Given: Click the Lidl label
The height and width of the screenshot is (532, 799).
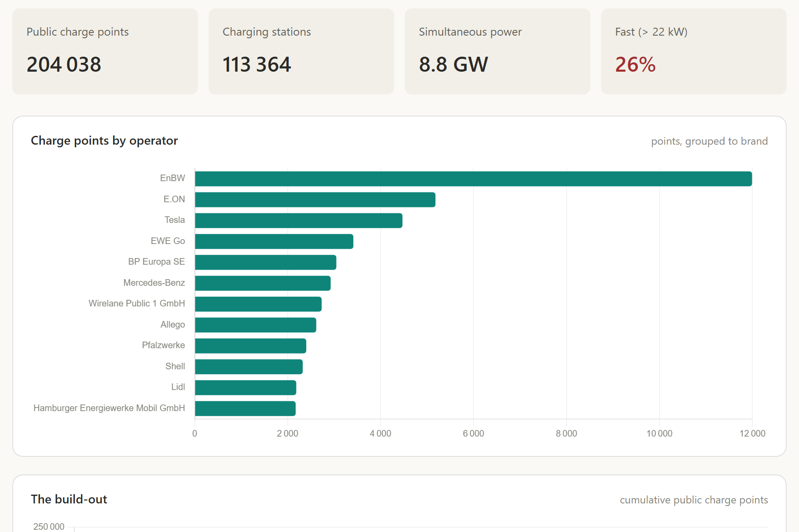Looking at the screenshot, I should click(178, 387).
